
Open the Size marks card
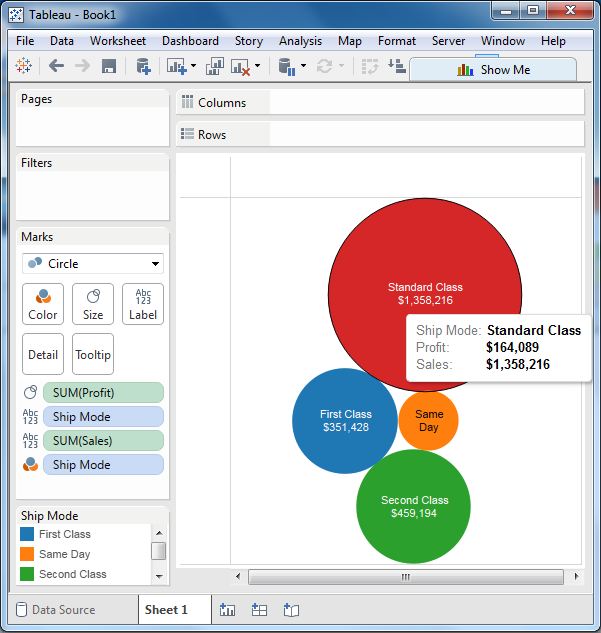93,304
